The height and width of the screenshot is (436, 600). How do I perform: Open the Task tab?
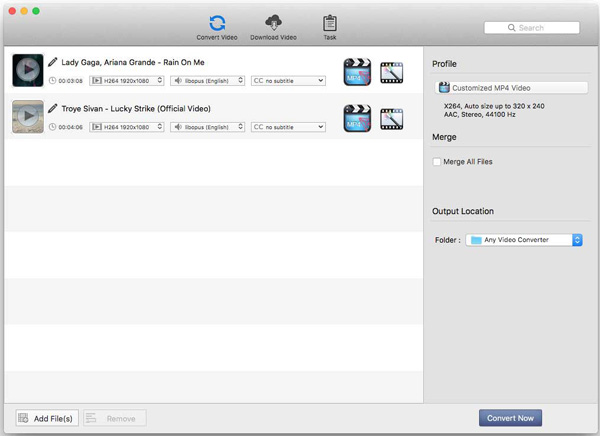coord(329,28)
